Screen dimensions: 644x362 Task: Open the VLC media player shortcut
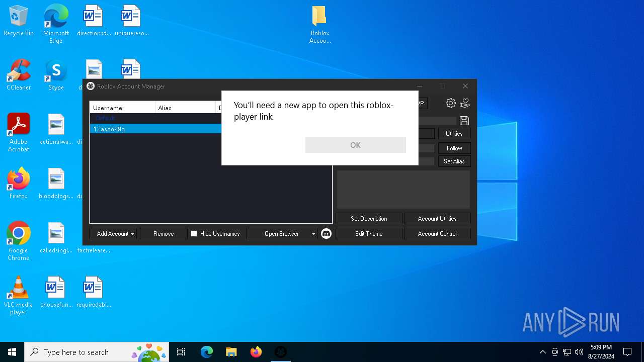pyautogui.click(x=19, y=296)
